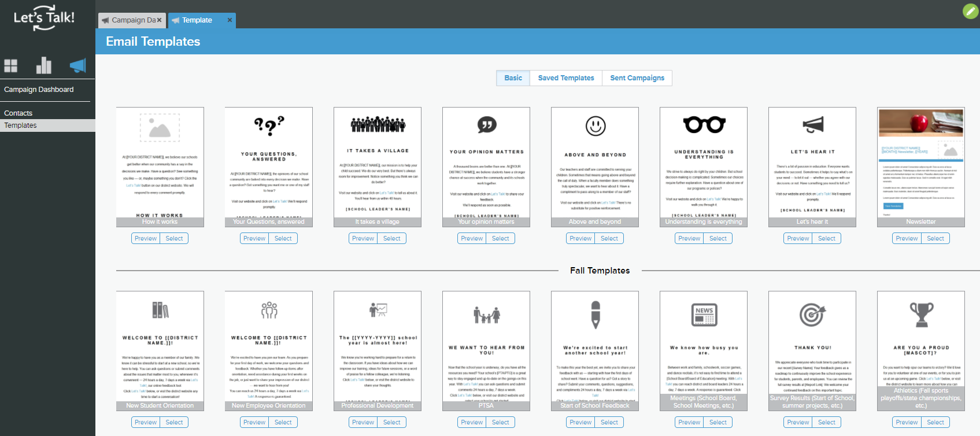Open Contacts in the sidebar
The height and width of the screenshot is (436, 980).
pos(19,113)
